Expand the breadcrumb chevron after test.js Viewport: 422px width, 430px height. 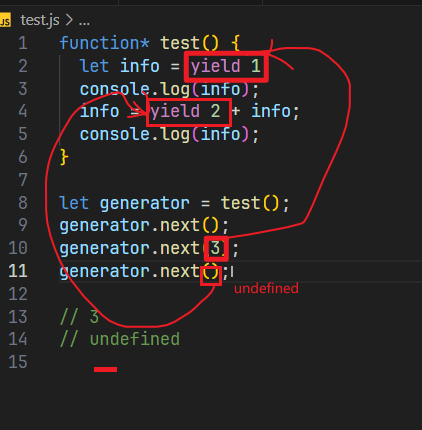[69, 20]
